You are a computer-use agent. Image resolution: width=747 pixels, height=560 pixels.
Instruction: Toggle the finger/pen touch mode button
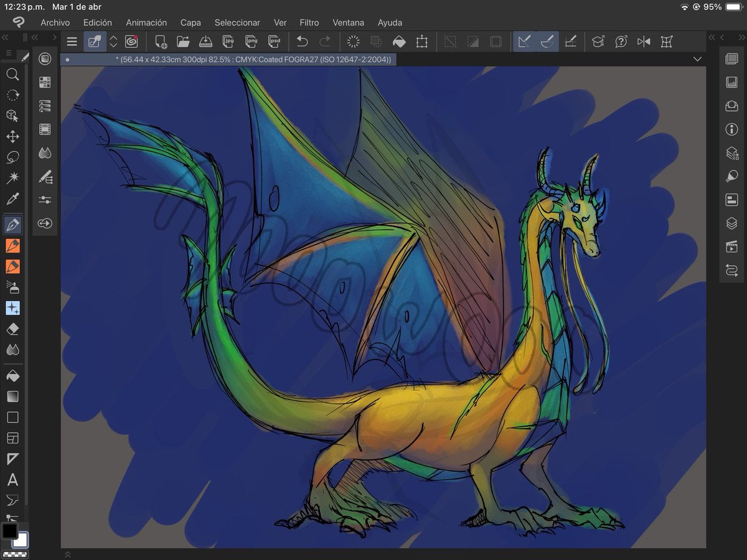click(x=95, y=42)
